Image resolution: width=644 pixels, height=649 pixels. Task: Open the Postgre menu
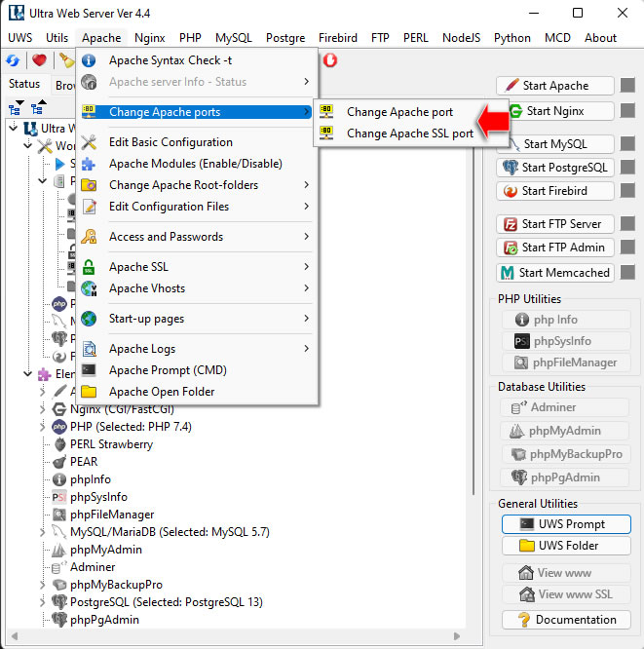285,38
